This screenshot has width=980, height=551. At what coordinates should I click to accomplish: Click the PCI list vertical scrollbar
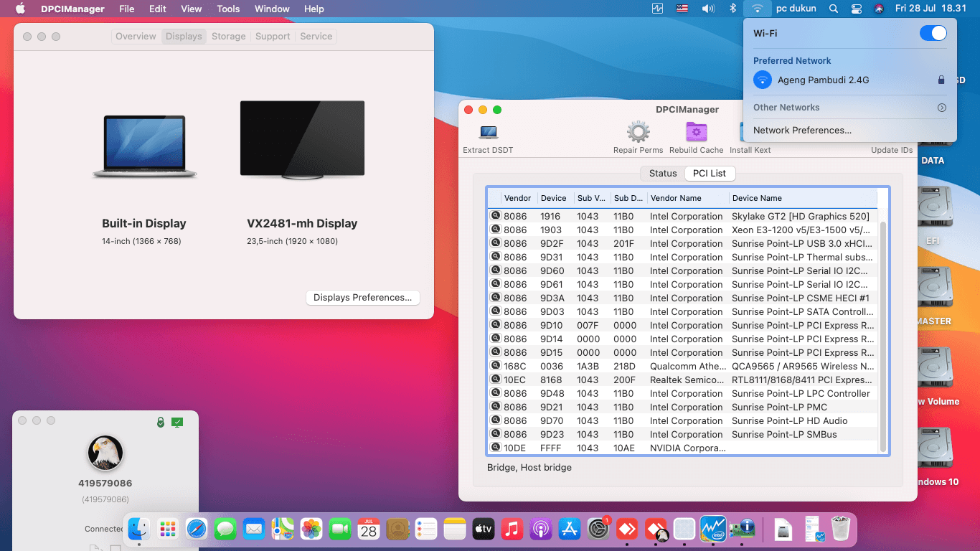click(x=883, y=336)
